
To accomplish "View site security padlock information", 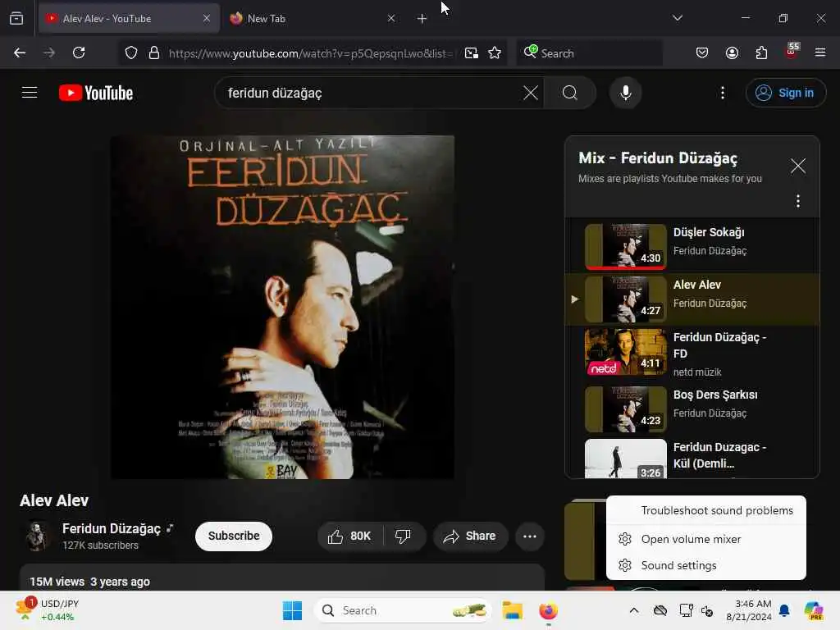I will point(153,52).
